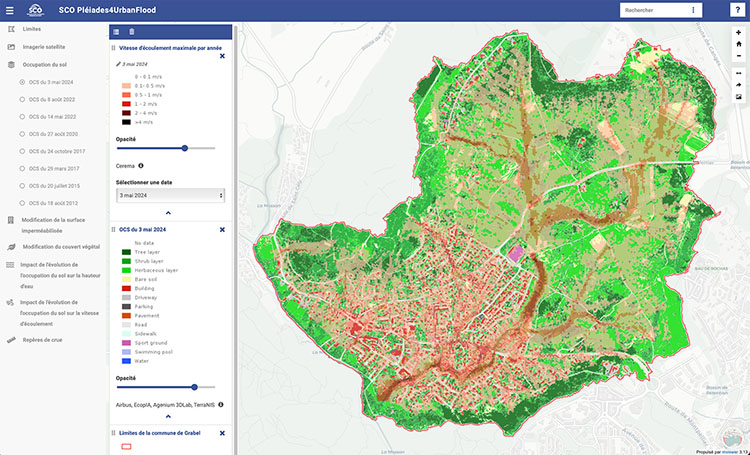Viewport: 750px width, 455px height.
Task: Open the help question mark button
Action: click(735, 10)
